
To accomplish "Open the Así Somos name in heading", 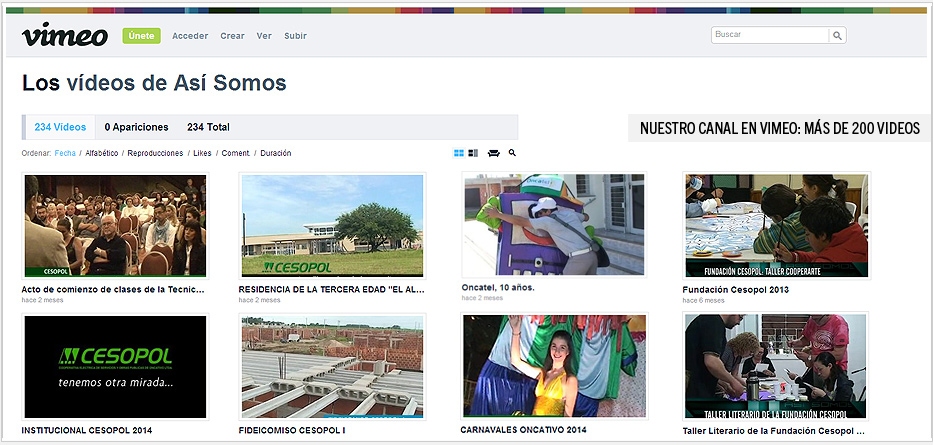I will [230, 83].
